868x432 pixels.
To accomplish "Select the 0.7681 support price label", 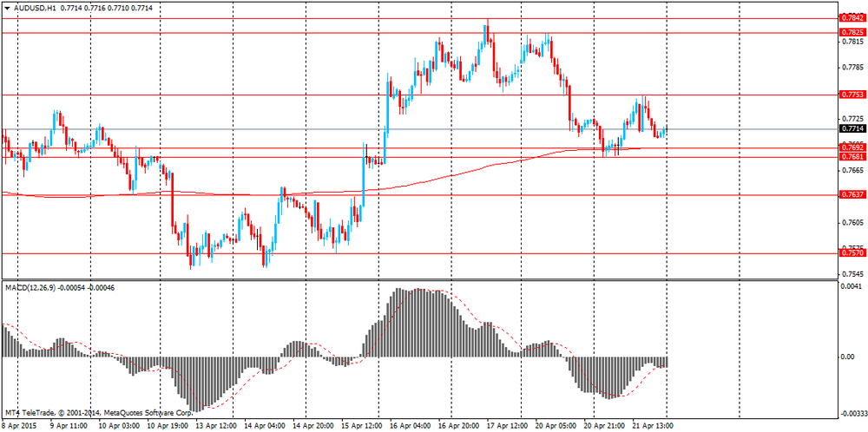I will tap(852, 157).
